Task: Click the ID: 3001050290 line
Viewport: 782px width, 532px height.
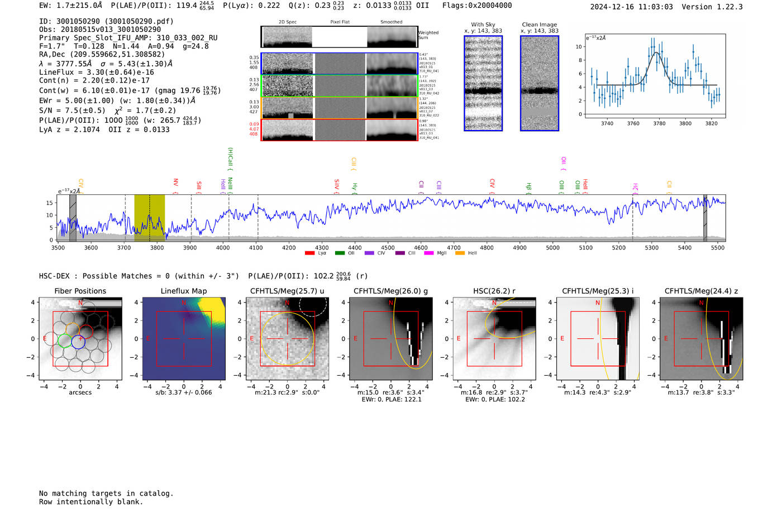Action: 106,21
